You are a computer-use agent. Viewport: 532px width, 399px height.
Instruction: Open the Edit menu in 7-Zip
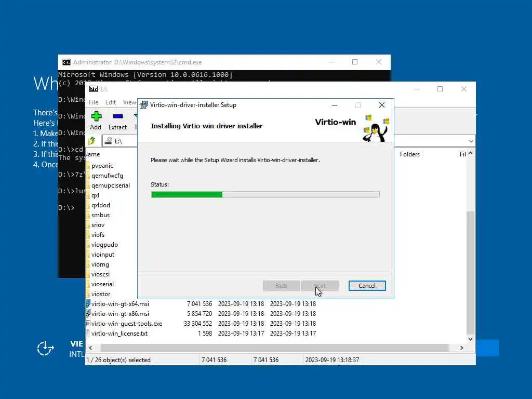point(111,102)
